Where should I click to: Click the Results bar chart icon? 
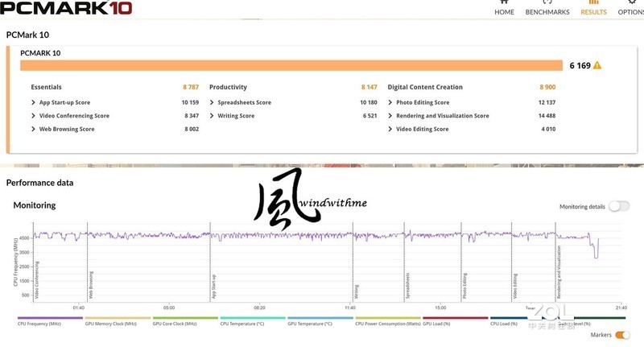[x=593, y=2]
